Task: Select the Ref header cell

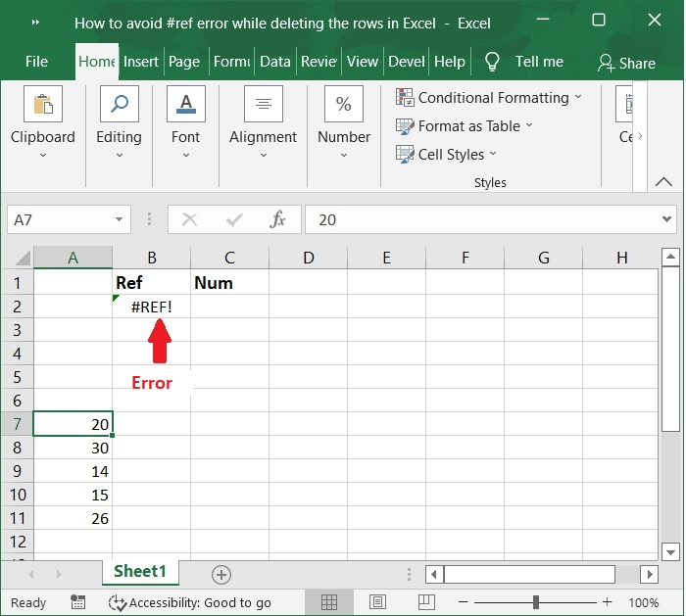Action: click(x=151, y=282)
